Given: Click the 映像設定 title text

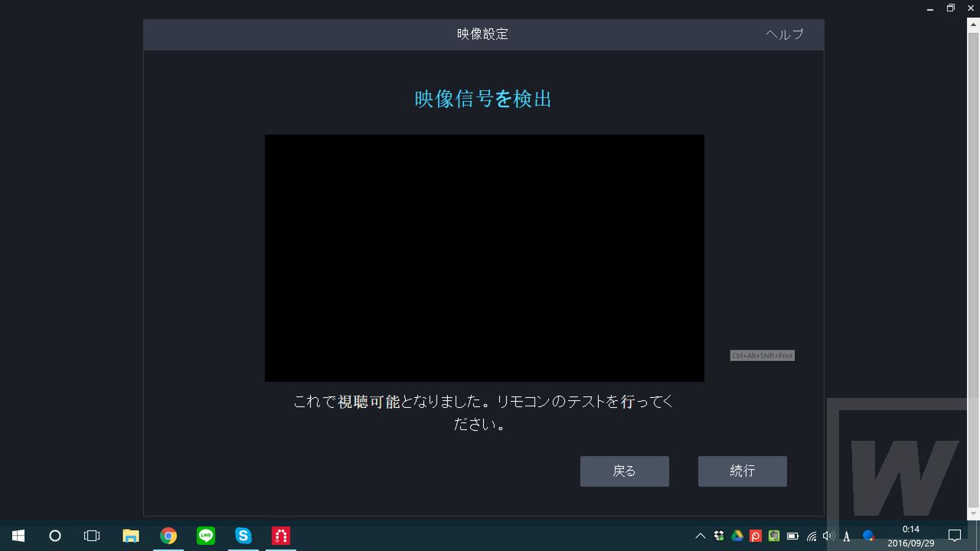Looking at the screenshot, I should 482,34.
